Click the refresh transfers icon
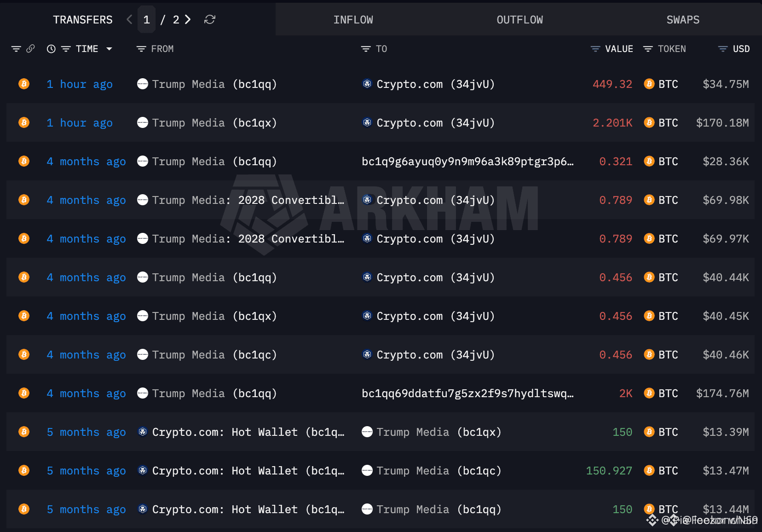Screen dimensions: 762x532 coord(210,19)
